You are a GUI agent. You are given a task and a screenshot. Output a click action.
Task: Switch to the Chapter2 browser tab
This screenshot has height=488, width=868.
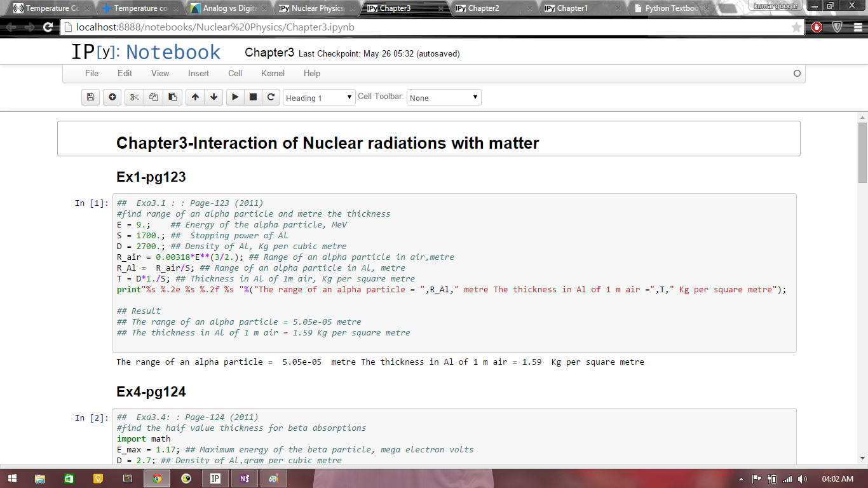(x=491, y=8)
